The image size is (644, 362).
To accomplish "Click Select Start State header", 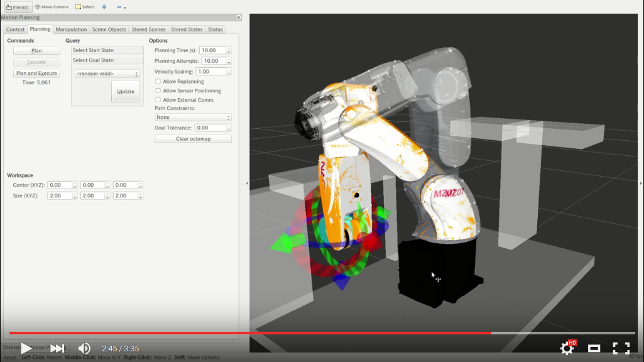I will (x=107, y=50).
